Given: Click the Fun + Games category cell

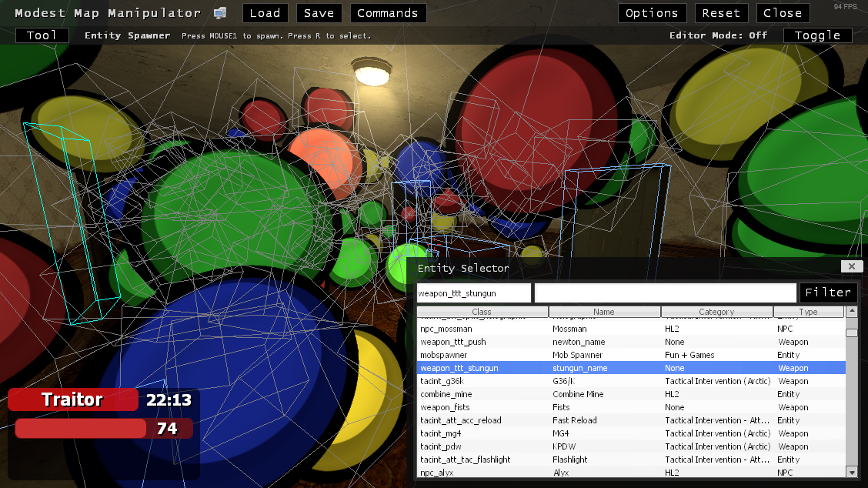Looking at the screenshot, I should 689,355.
